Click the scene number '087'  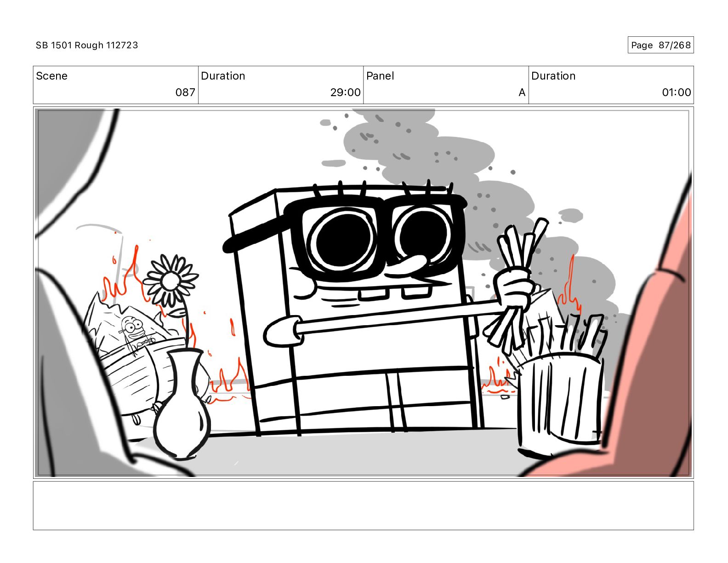(x=185, y=92)
